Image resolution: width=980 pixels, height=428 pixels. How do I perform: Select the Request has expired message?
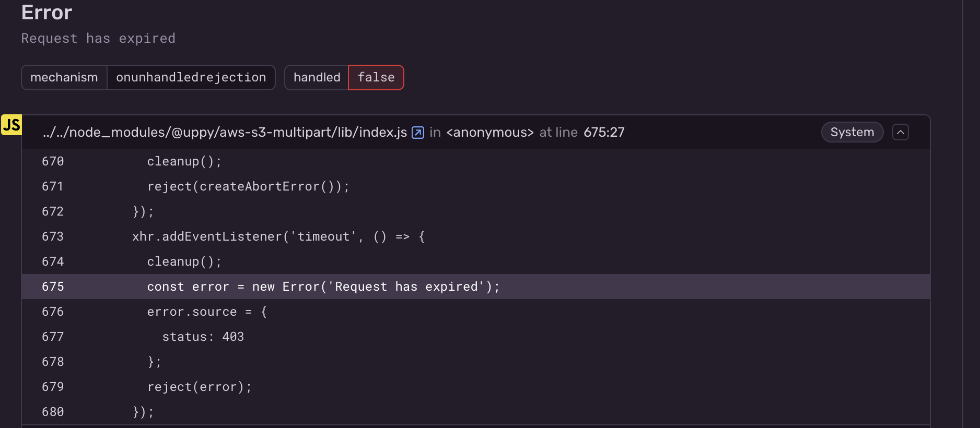pyautogui.click(x=98, y=38)
